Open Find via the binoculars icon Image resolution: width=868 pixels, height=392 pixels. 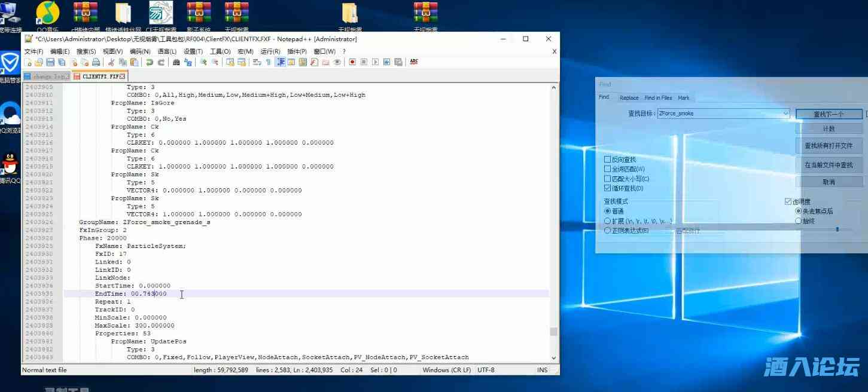pyautogui.click(x=176, y=62)
